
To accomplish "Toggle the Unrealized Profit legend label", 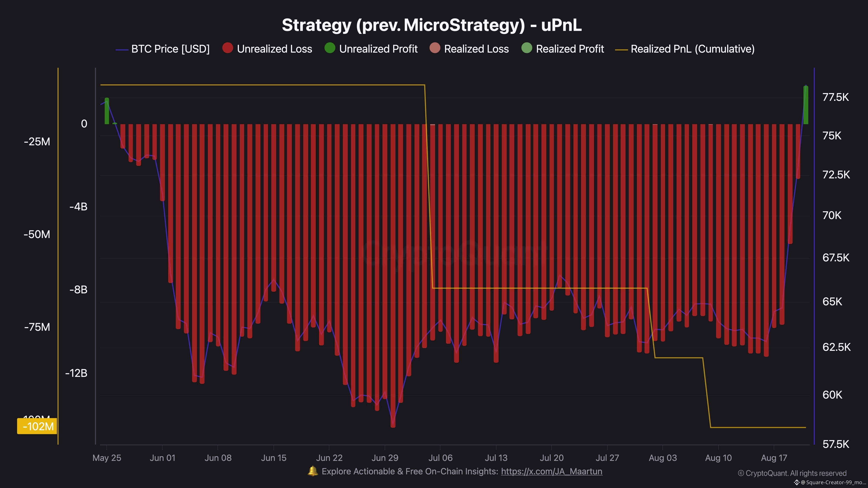I will tap(378, 49).
